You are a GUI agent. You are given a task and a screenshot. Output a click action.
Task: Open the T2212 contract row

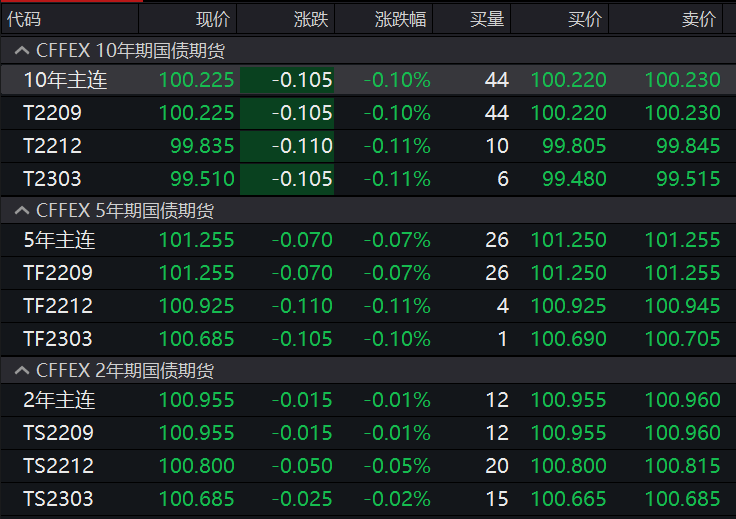[x=52, y=146]
